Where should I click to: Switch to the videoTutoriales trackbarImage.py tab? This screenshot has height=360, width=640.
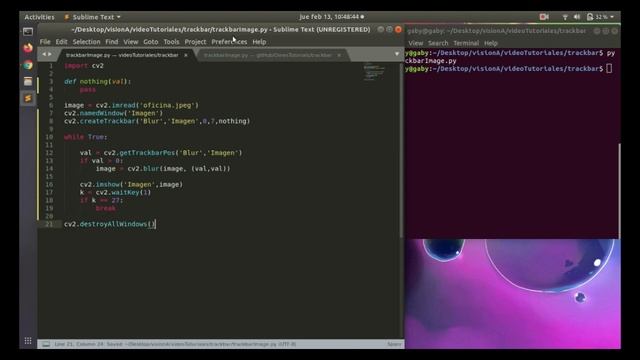(x=122, y=55)
